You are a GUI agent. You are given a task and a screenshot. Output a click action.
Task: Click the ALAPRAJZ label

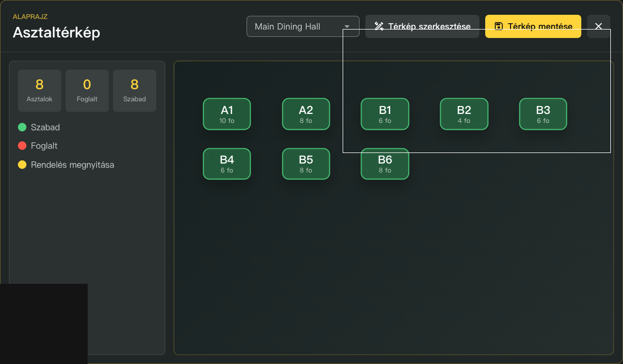click(30, 17)
